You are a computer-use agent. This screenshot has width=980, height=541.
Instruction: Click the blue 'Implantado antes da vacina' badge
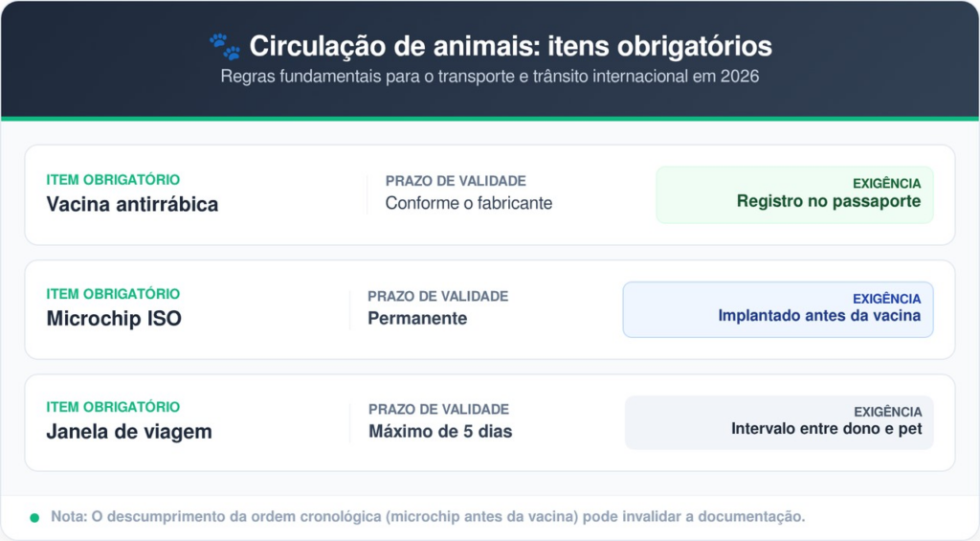pyautogui.click(x=778, y=309)
